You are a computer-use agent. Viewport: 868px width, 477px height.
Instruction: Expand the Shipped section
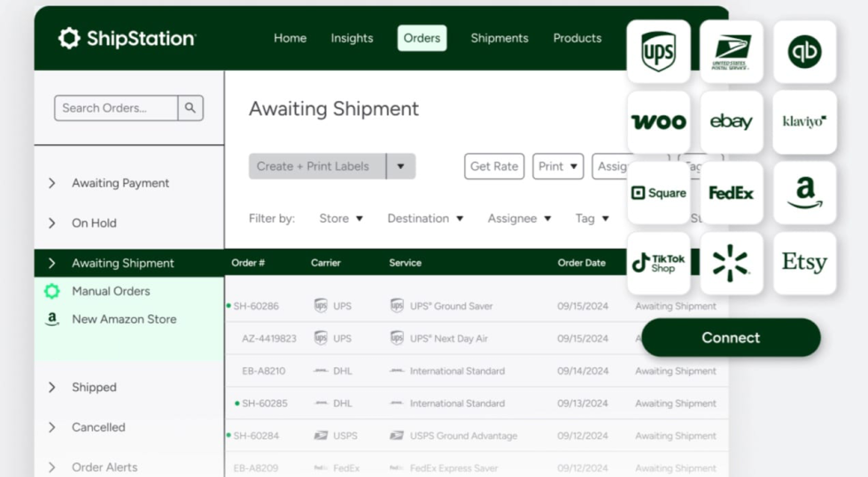click(x=52, y=388)
